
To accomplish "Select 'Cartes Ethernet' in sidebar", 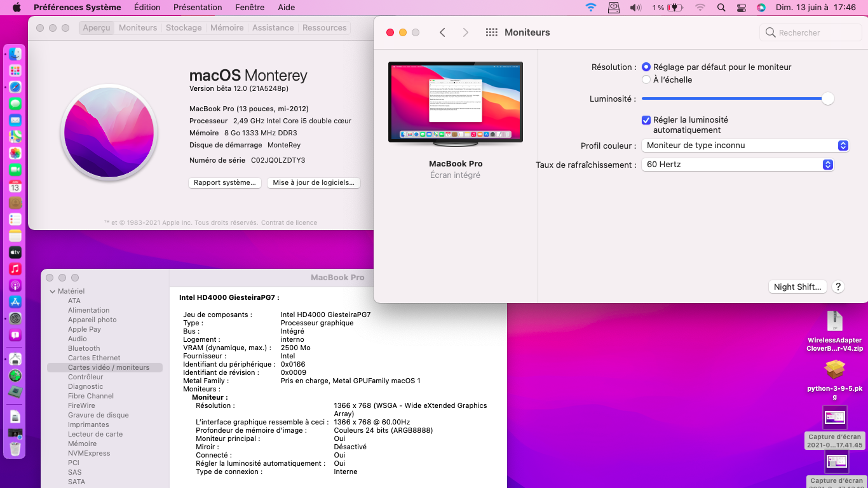I will [94, 358].
